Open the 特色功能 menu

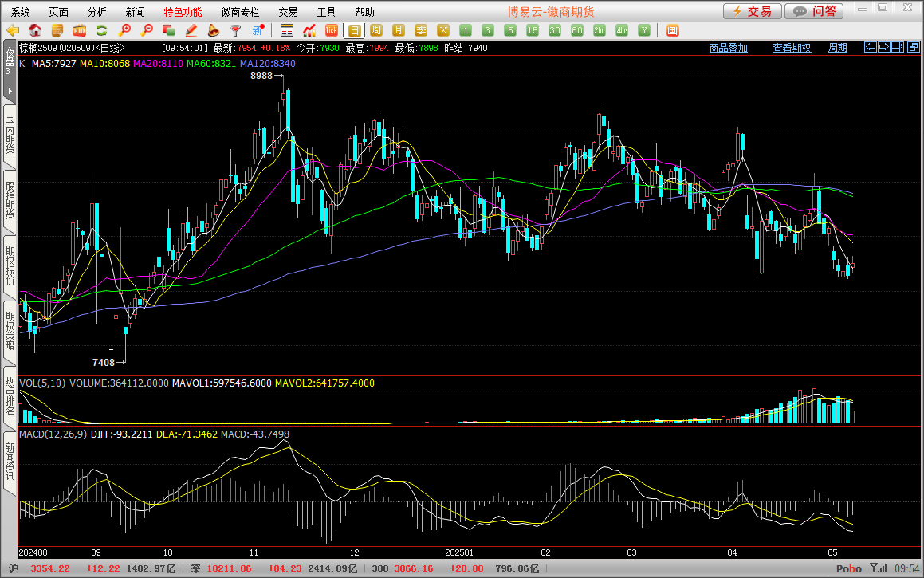(183, 12)
